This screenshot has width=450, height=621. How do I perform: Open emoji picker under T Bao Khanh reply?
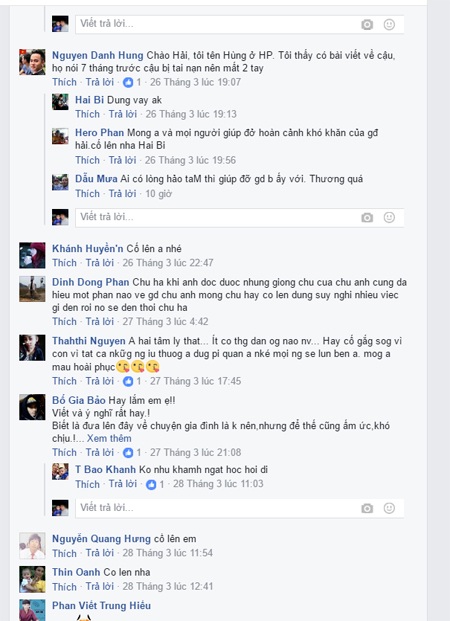(389, 508)
